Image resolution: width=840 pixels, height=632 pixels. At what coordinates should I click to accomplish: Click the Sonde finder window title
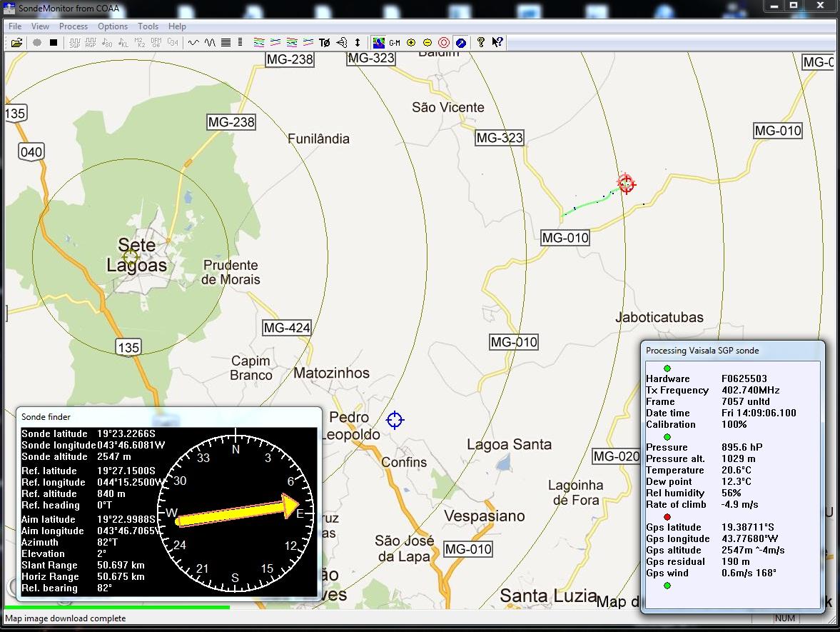[46, 416]
